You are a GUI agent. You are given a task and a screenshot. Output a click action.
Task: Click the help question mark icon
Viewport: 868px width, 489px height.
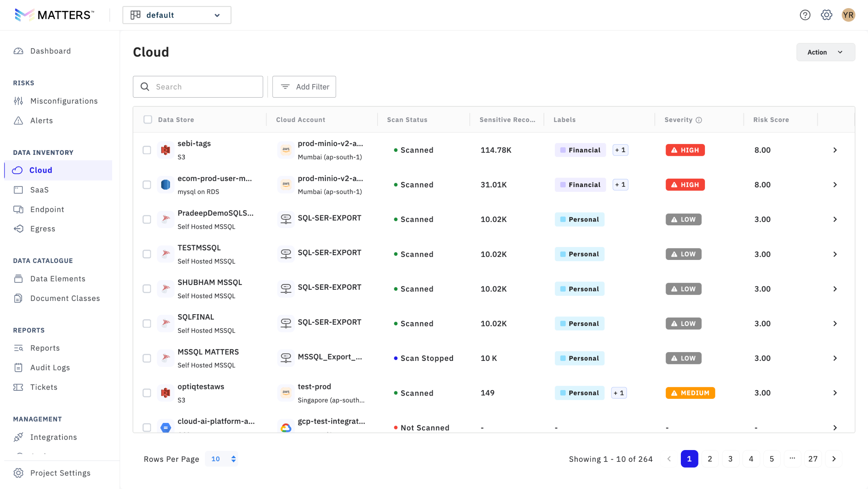805,15
